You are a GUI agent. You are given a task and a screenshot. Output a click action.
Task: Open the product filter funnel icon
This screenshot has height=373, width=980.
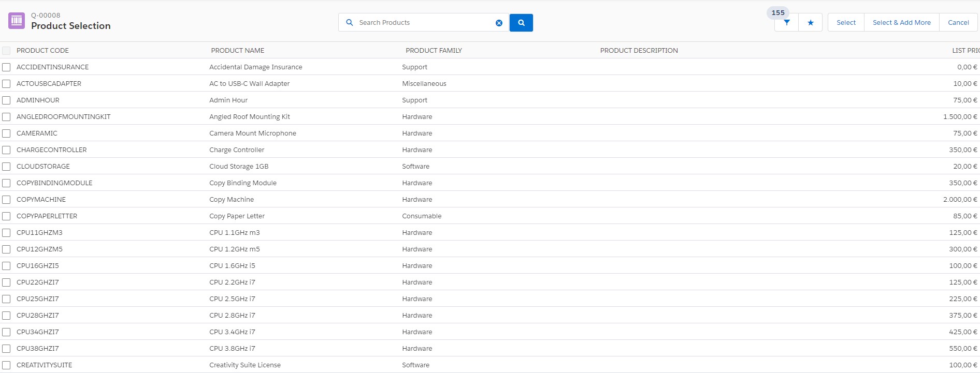[x=786, y=23]
